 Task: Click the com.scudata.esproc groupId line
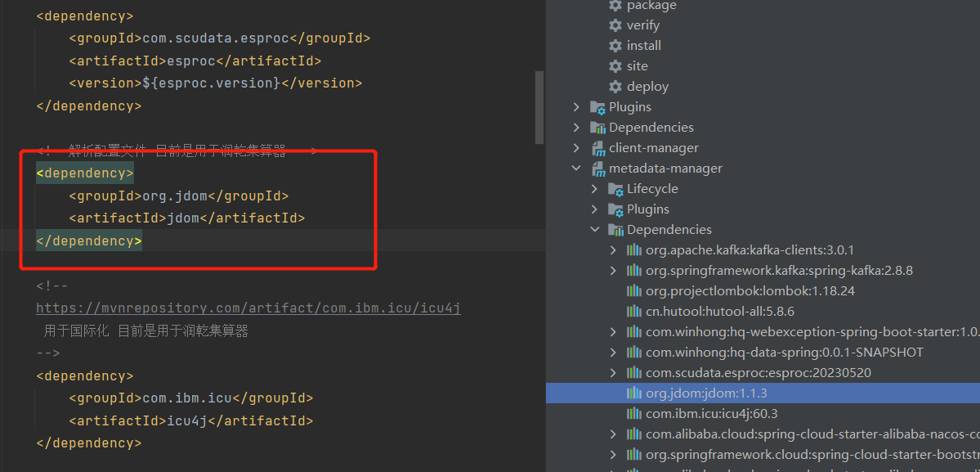(219, 38)
